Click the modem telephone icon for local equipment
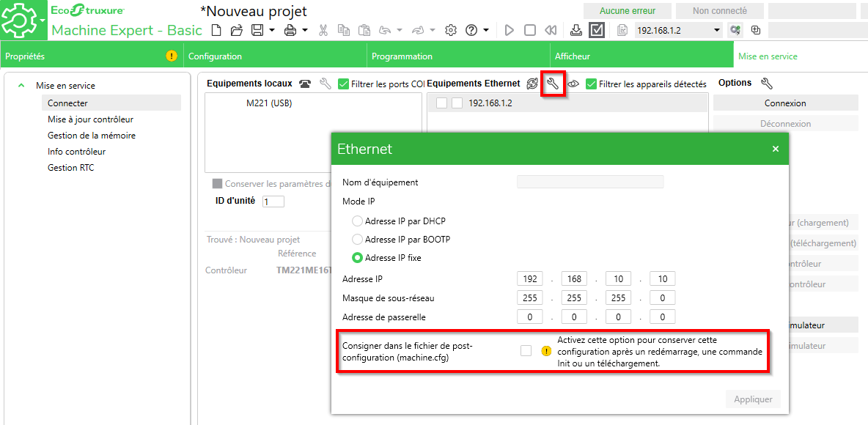The width and height of the screenshot is (868, 425). pos(305,84)
